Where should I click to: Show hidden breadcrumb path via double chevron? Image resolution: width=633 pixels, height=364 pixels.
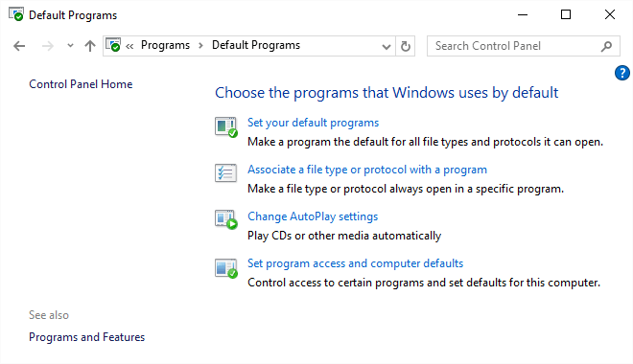click(129, 46)
